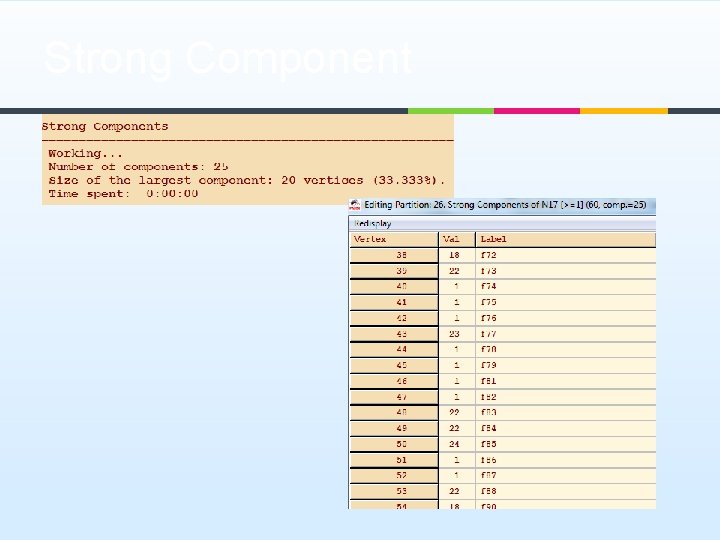
Task: Click the label f75
Action: click(489, 303)
